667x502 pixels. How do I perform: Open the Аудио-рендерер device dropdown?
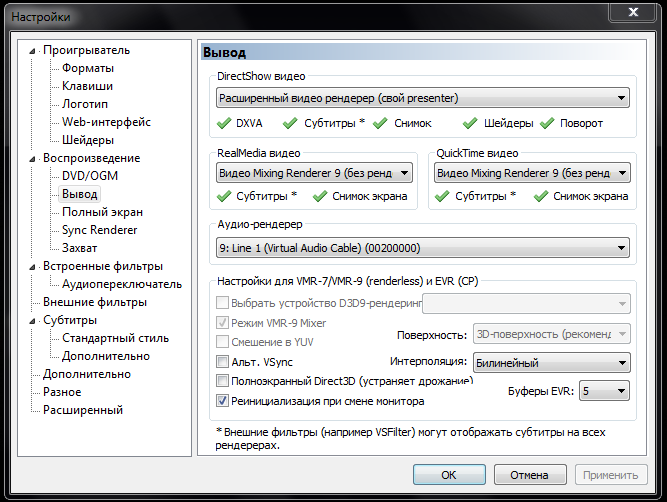tap(423, 248)
